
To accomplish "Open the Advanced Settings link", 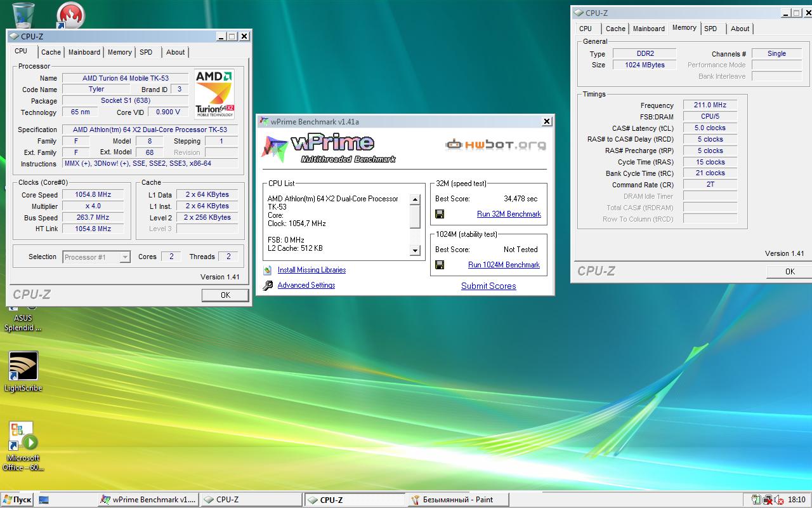I will click(306, 285).
